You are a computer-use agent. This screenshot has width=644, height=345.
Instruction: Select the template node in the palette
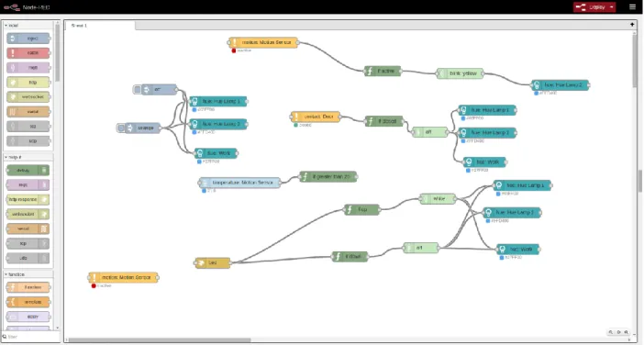[28, 302]
